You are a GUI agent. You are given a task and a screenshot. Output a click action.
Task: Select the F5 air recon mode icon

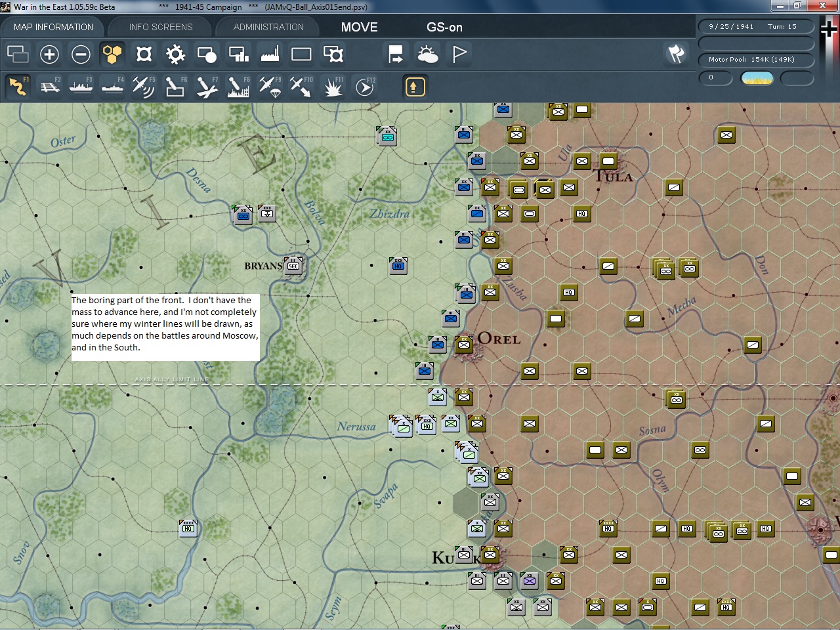pyautogui.click(x=144, y=87)
